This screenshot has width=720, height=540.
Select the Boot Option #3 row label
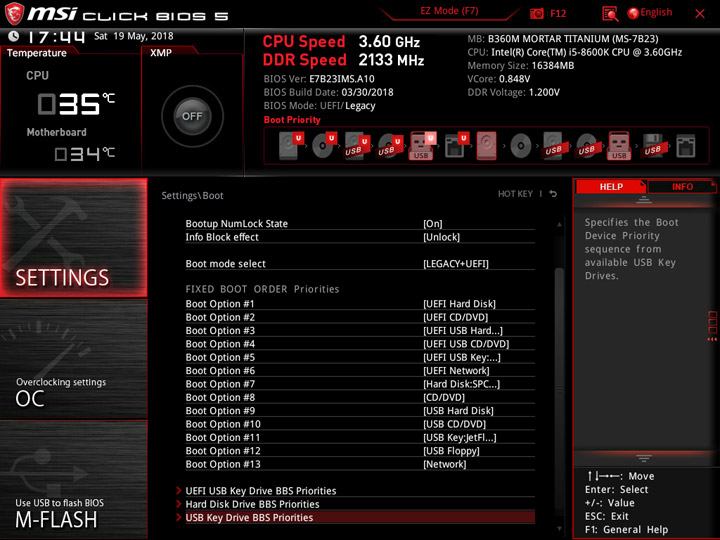coord(220,330)
